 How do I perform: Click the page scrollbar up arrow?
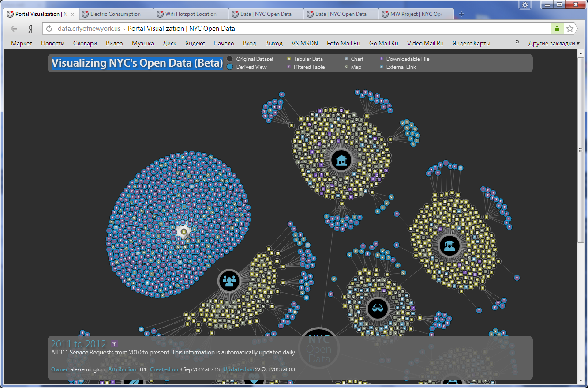[x=581, y=53]
